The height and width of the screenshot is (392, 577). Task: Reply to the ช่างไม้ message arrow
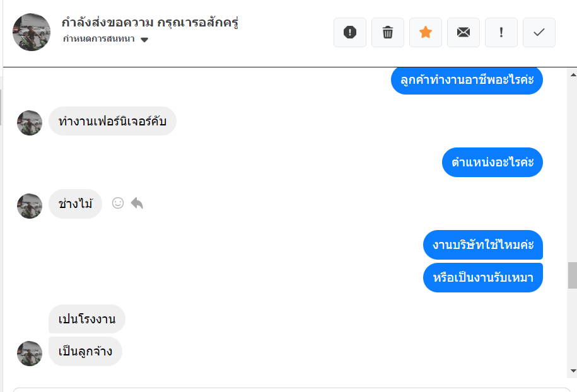click(x=137, y=203)
